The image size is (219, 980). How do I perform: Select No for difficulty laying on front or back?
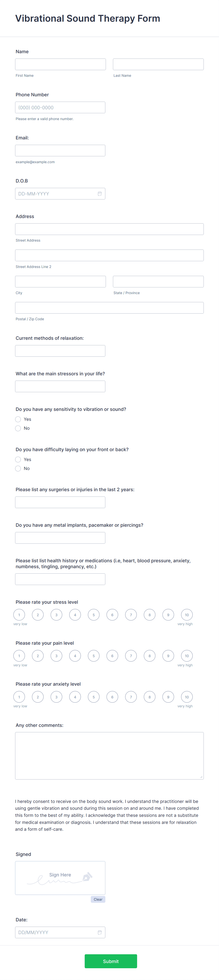(18, 468)
